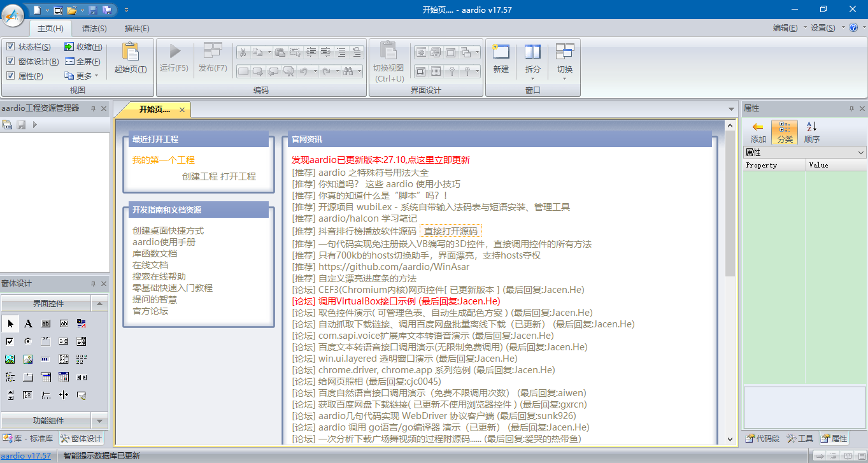Expand the 更多 dropdown in 视图 group
The image size is (868, 463).
click(96, 76)
